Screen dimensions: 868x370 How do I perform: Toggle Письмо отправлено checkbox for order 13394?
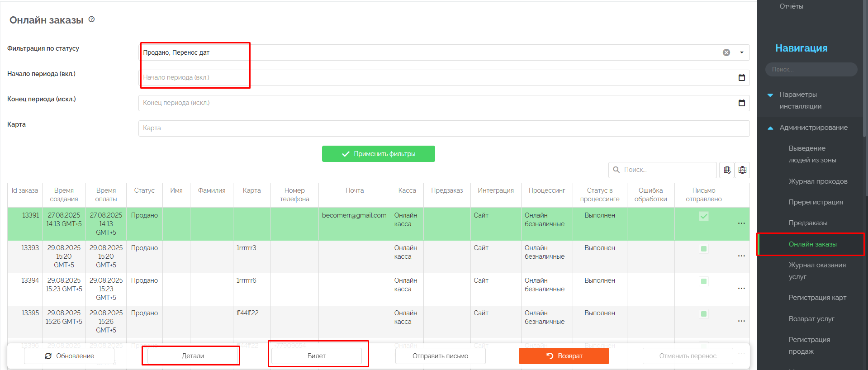point(704,281)
